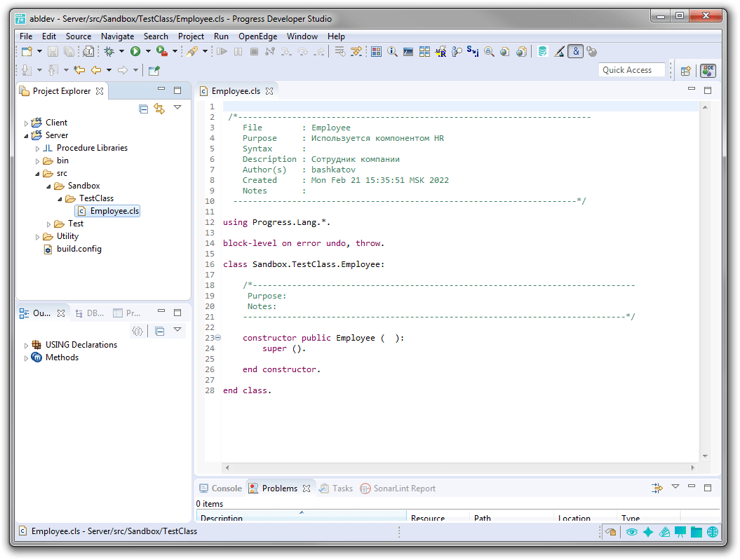Image resolution: width=740 pixels, height=560 pixels.
Task: Click the four-point star status bar icon
Action: point(648,532)
